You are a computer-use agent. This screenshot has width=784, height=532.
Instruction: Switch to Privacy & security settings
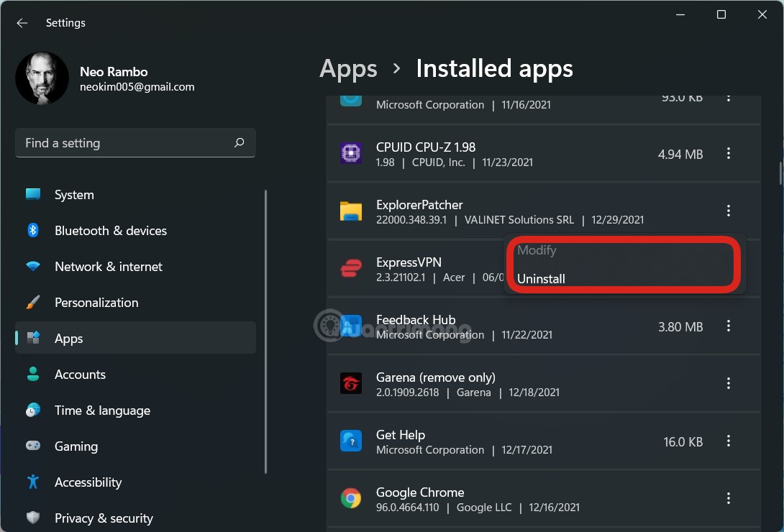33,518
